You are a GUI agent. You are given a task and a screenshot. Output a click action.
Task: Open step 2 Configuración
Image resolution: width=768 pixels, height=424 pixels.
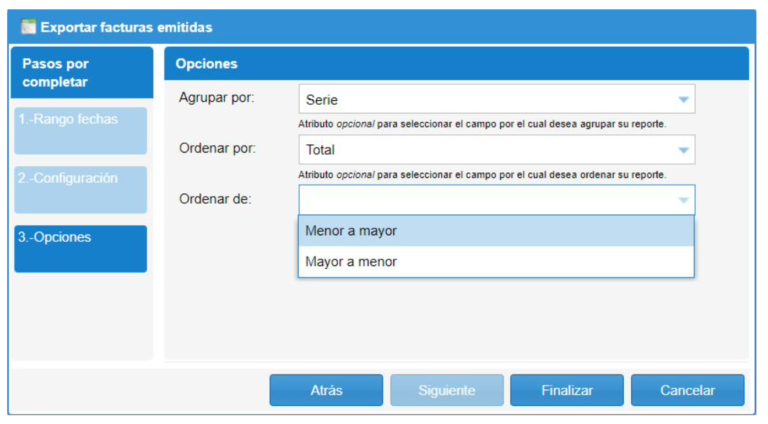81,189
